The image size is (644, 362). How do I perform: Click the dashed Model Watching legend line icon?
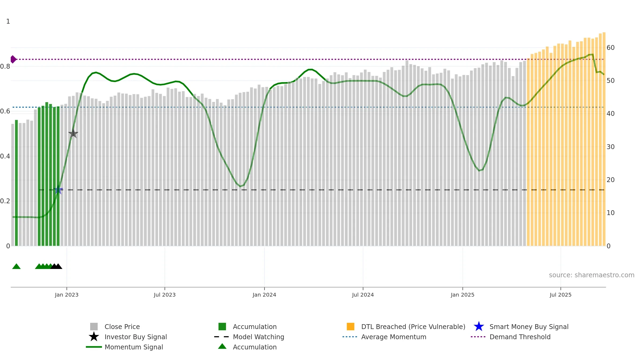click(x=222, y=337)
